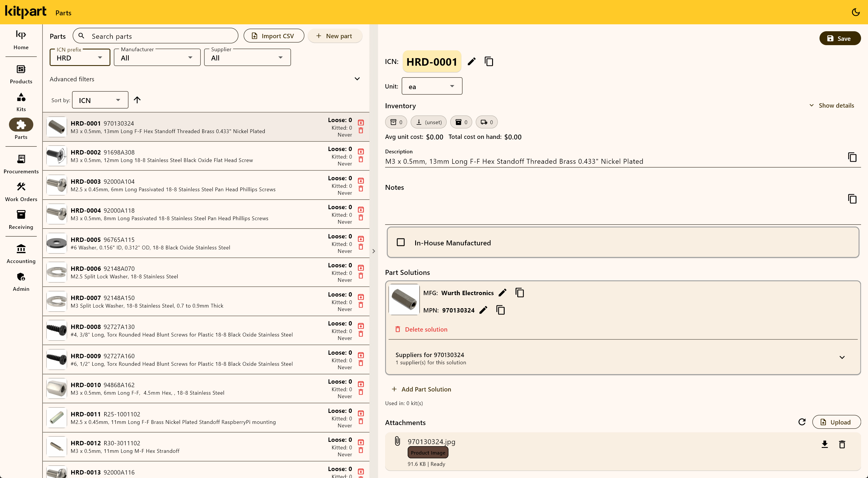
Task: Edit the MPN 970130324
Action: pos(483,310)
